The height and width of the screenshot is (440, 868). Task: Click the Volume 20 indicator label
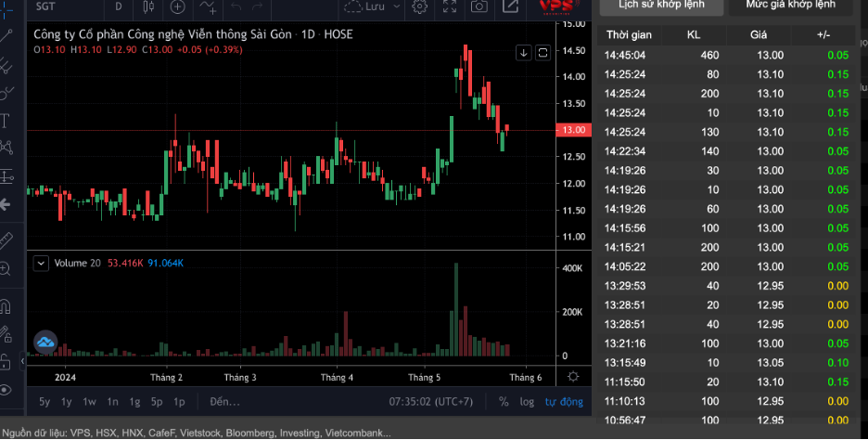[x=78, y=264]
